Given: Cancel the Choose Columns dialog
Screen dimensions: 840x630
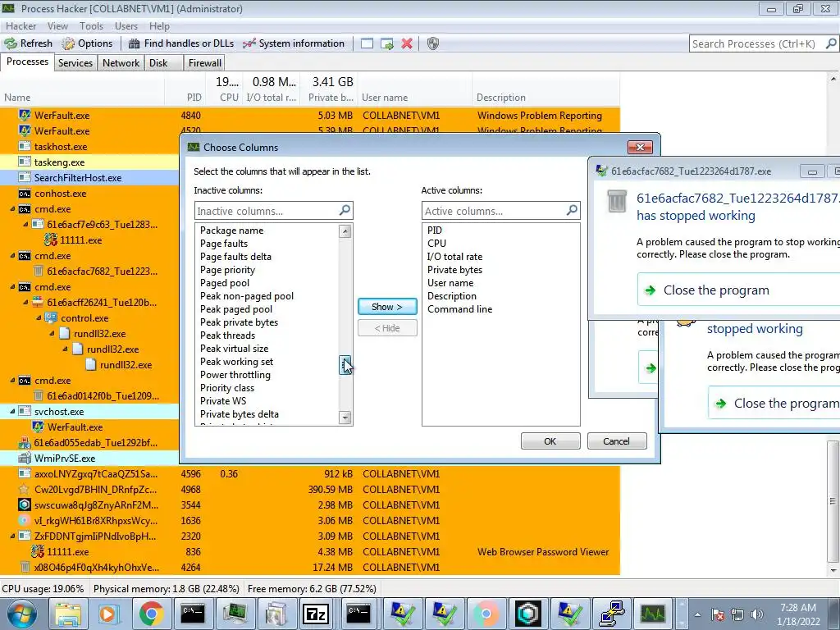Looking at the screenshot, I should pos(617,441).
